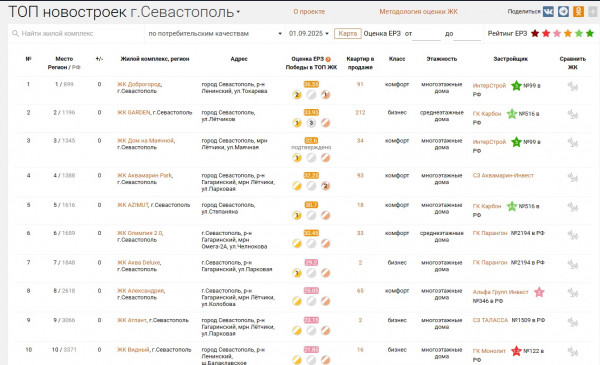Open developer СЗ Аквамарин-Инвест link

click(x=503, y=176)
